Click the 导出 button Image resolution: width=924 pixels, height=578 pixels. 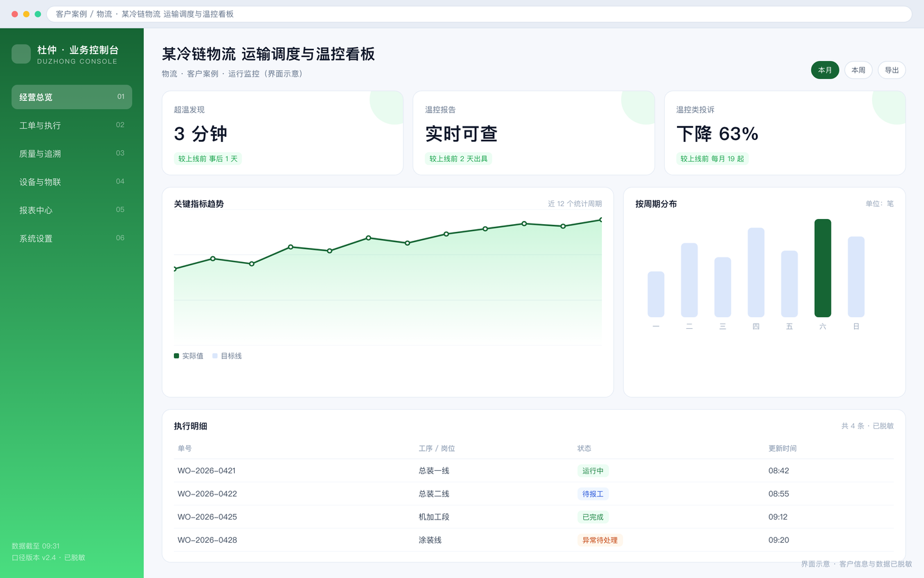(892, 70)
